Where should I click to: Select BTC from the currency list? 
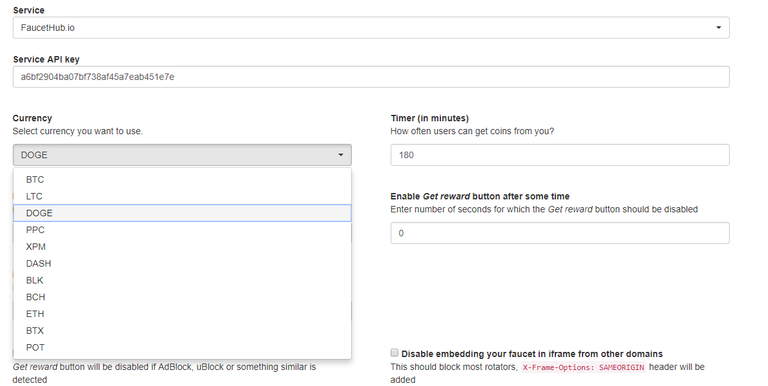[182, 180]
